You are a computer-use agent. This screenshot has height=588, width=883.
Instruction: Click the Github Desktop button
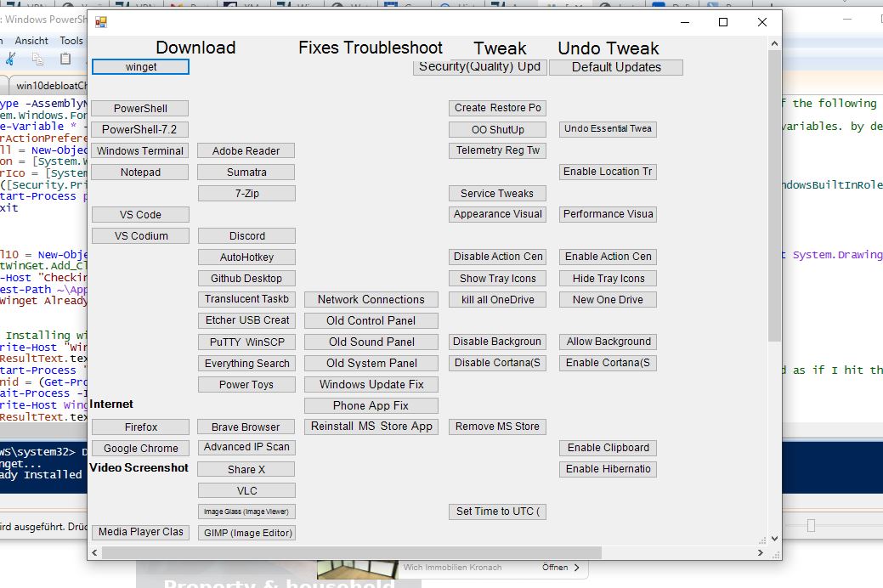click(x=246, y=278)
